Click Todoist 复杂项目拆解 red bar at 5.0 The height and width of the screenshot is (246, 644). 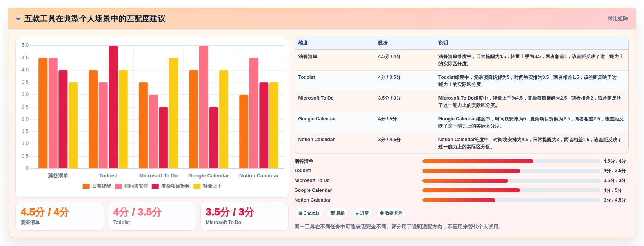pos(113,107)
